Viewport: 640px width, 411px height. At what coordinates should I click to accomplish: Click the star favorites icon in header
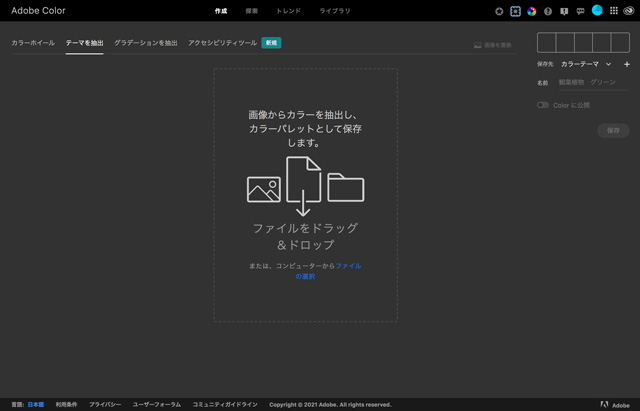click(x=499, y=11)
